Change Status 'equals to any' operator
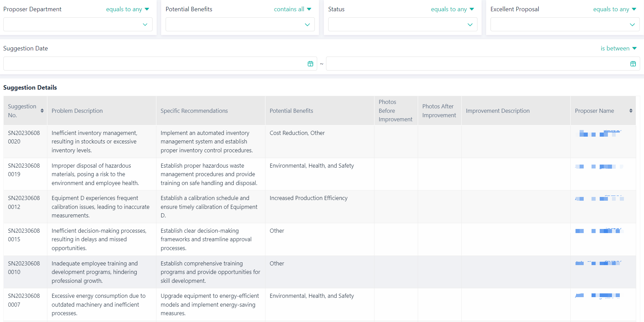 (452, 9)
